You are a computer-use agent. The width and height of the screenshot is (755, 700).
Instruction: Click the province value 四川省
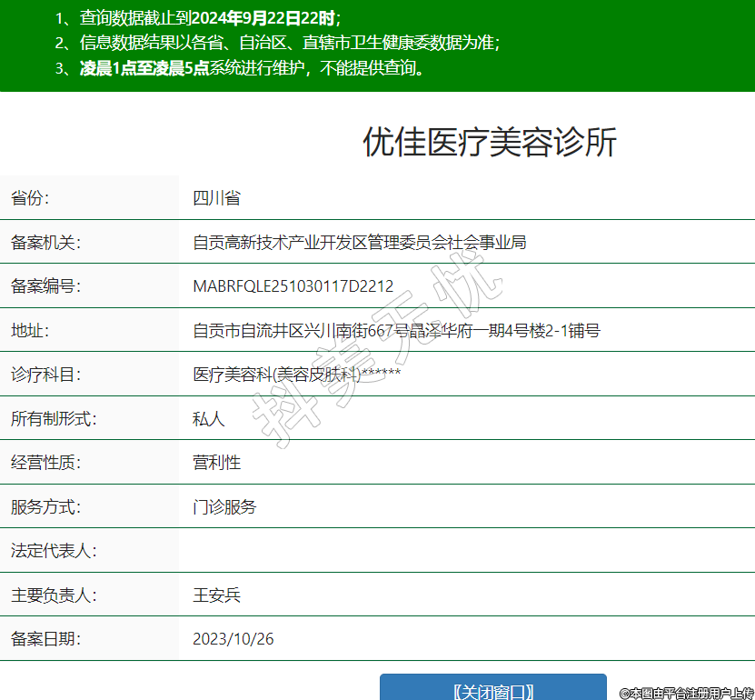216,198
